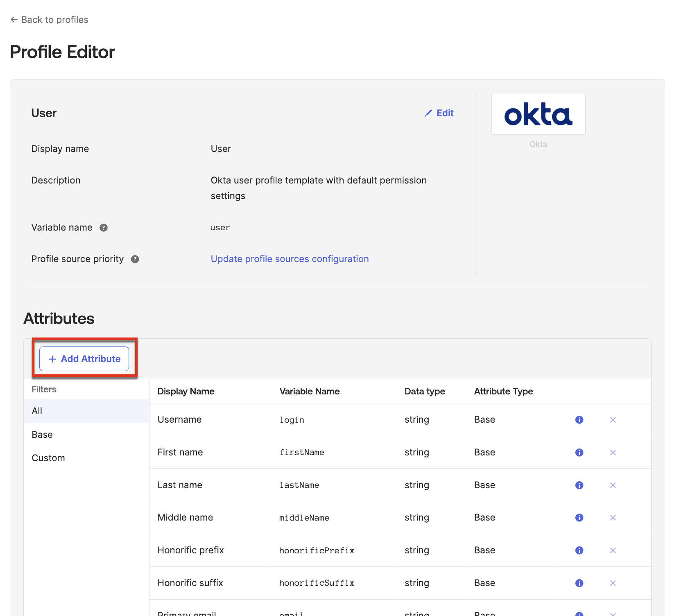Remove the Honorific suffix attribute
679x616 pixels.
coord(613,583)
